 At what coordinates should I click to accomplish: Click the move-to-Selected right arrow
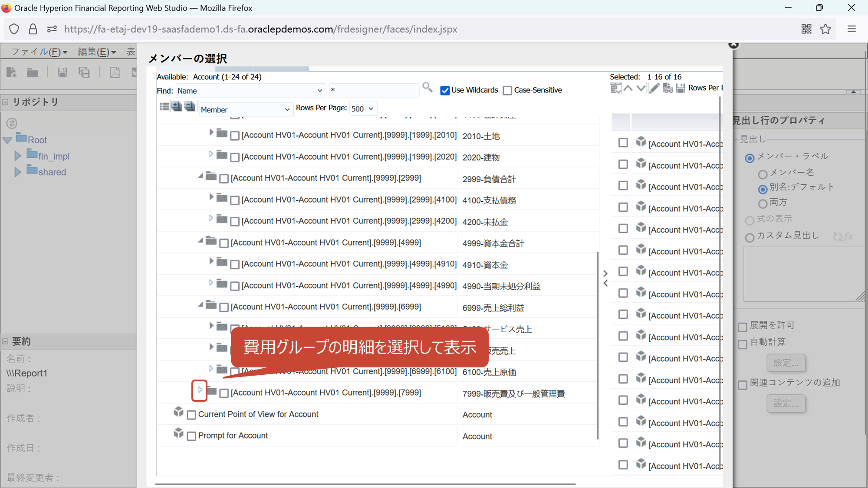605,273
